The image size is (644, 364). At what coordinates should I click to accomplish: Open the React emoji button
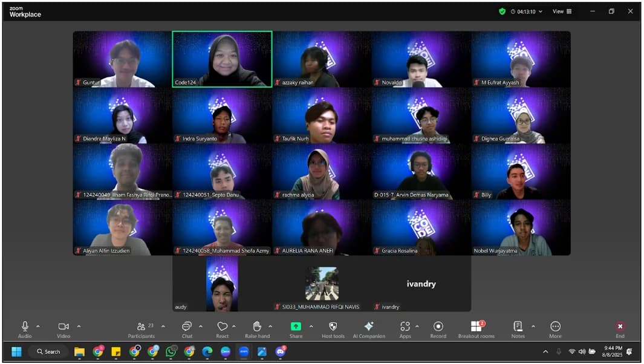(223, 327)
